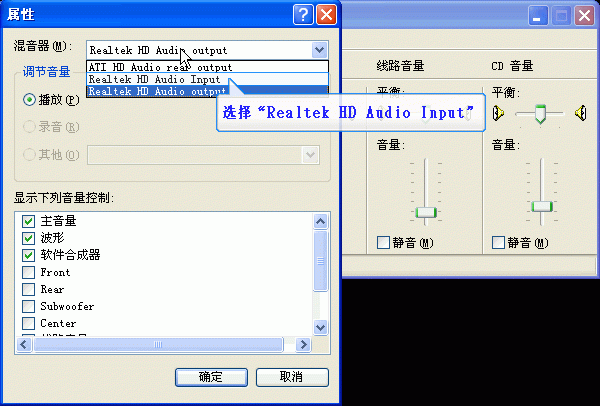
Task: Close the Properties (属性) dialog
Action: pyautogui.click(x=326, y=15)
